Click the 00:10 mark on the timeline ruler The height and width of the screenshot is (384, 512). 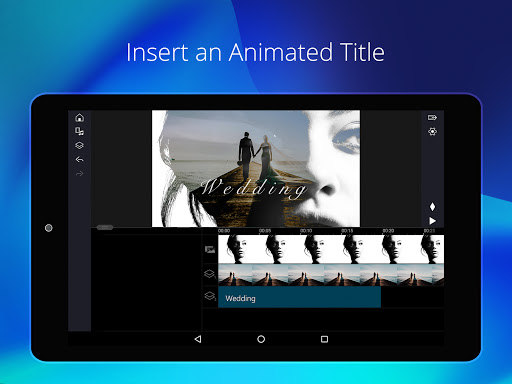(306, 231)
